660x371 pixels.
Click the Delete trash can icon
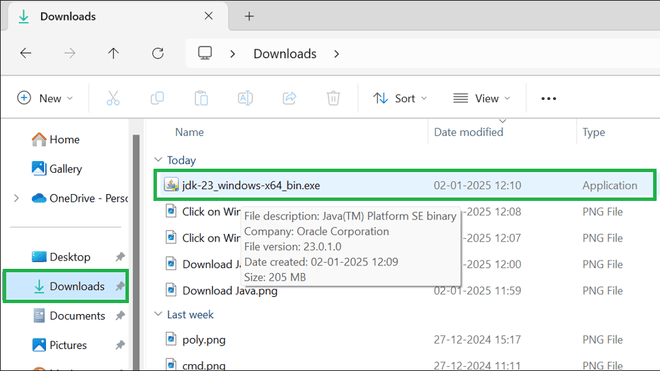pyautogui.click(x=333, y=98)
